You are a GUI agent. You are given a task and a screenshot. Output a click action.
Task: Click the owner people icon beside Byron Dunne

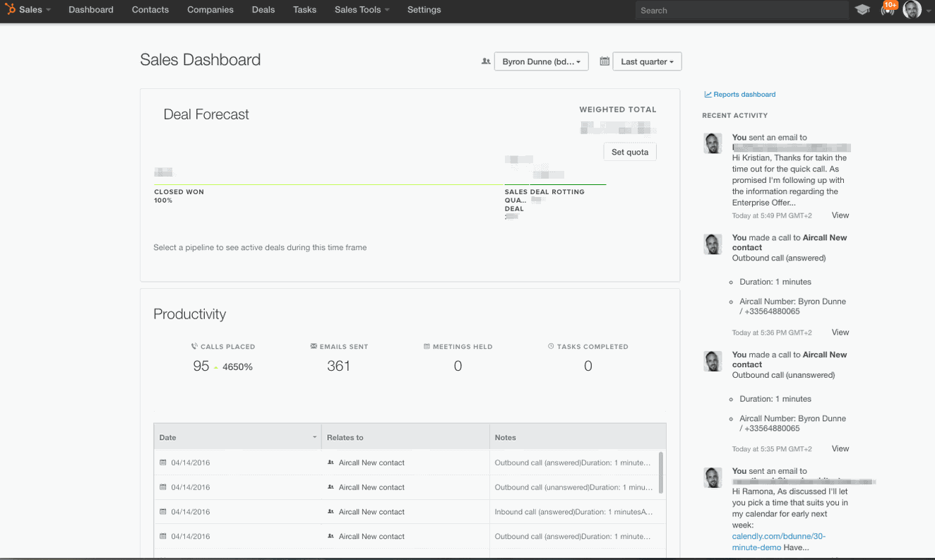click(x=486, y=61)
